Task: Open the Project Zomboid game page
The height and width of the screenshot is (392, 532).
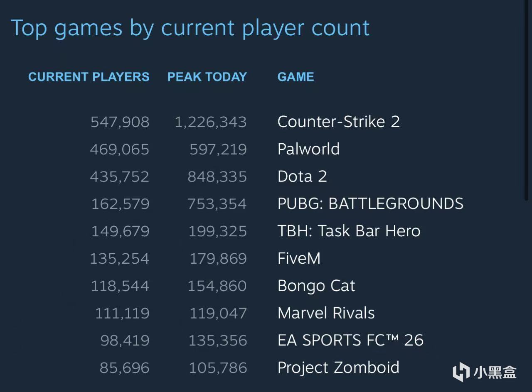Action: pyautogui.click(x=338, y=368)
